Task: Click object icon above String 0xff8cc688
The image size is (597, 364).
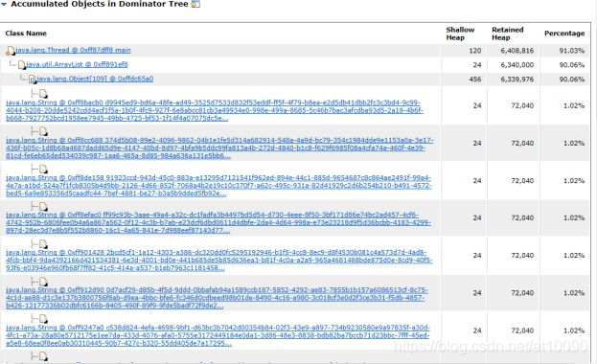Action: point(43,131)
